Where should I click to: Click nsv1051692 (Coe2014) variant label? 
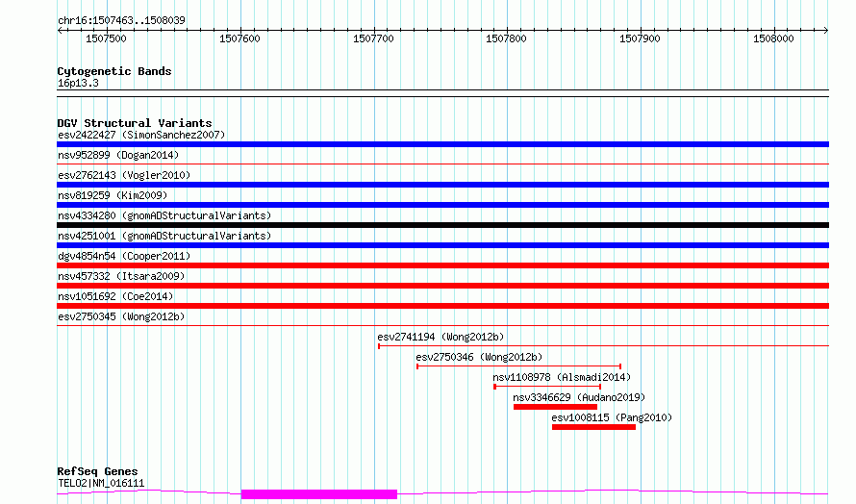pyautogui.click(x=115, y=296)
